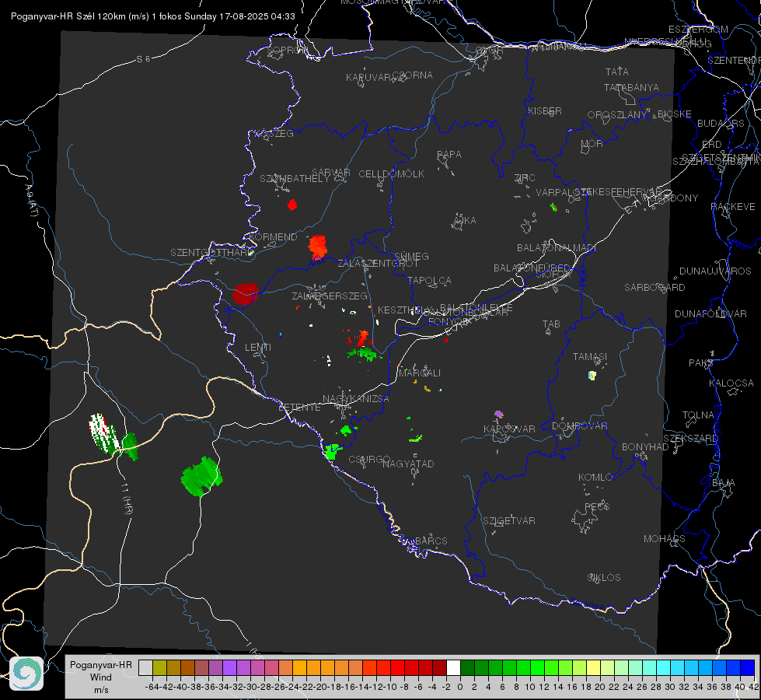
Task: Click the MARCALI city label
Action: click(420, 373)
